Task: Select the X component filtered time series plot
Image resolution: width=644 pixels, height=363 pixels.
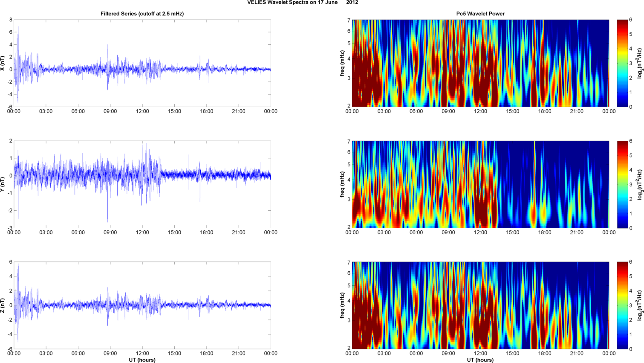Action: coord(142,63)
